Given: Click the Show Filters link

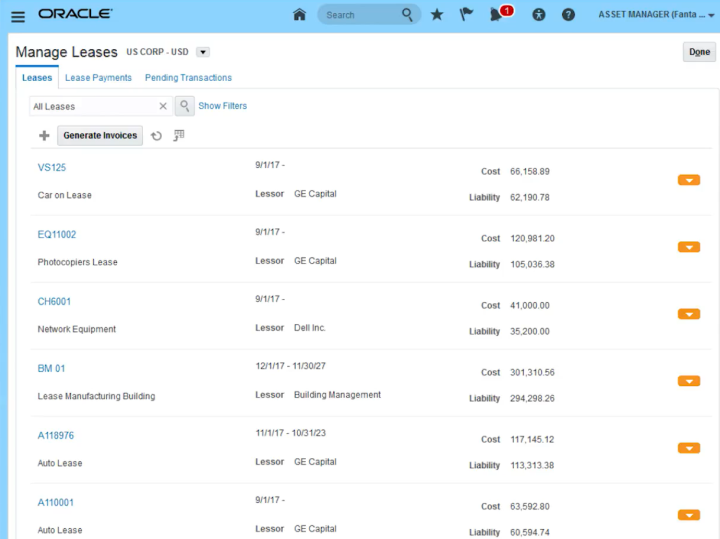Looking at the screenshot, I should pyautogui.click(x=222, y=106).
